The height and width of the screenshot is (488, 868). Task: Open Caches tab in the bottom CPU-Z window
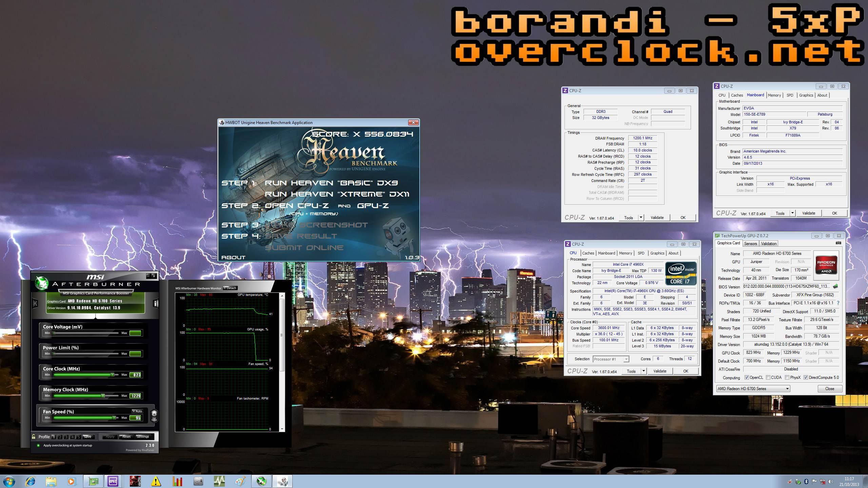click(x=588, y=253)
